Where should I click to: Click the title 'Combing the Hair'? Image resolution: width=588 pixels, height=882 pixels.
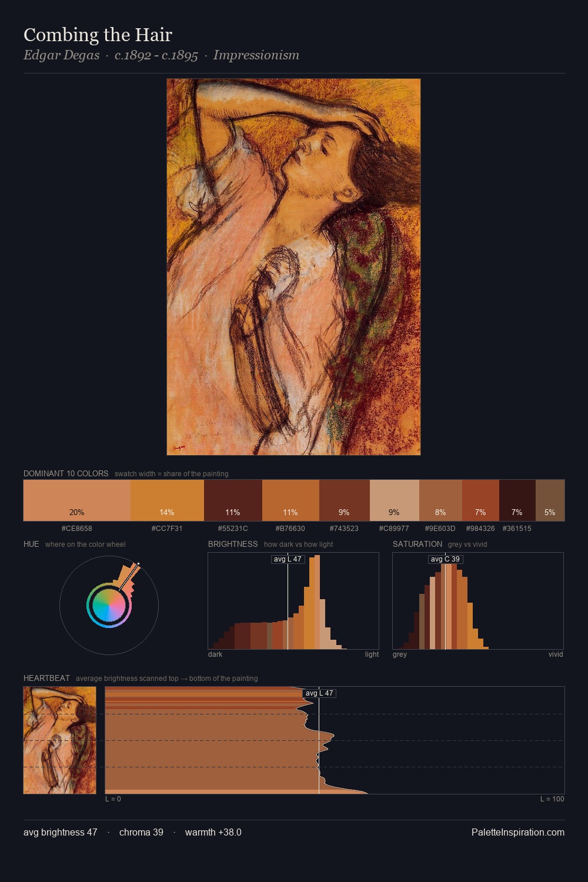(x=98, y=35)
